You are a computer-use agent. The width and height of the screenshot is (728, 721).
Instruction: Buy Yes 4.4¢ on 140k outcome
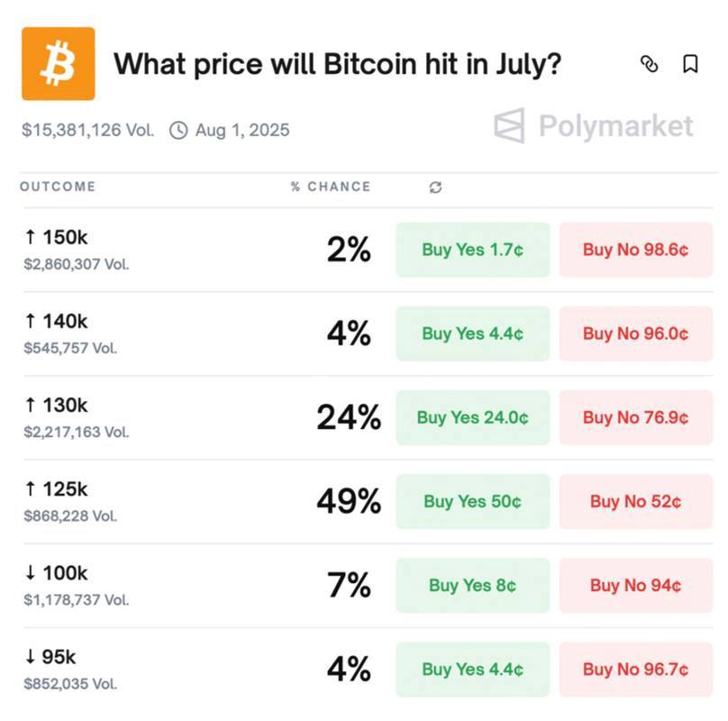tap(473, 333)
